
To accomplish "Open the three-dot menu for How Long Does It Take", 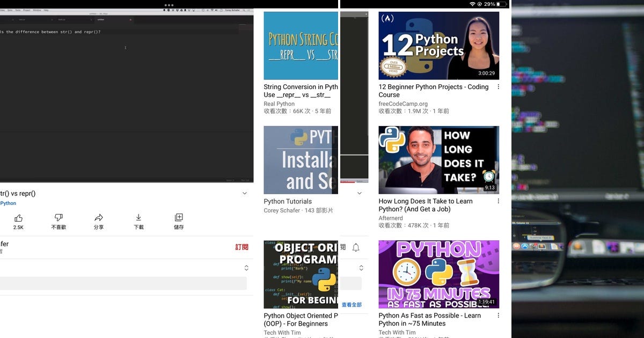I will (499, 201).
